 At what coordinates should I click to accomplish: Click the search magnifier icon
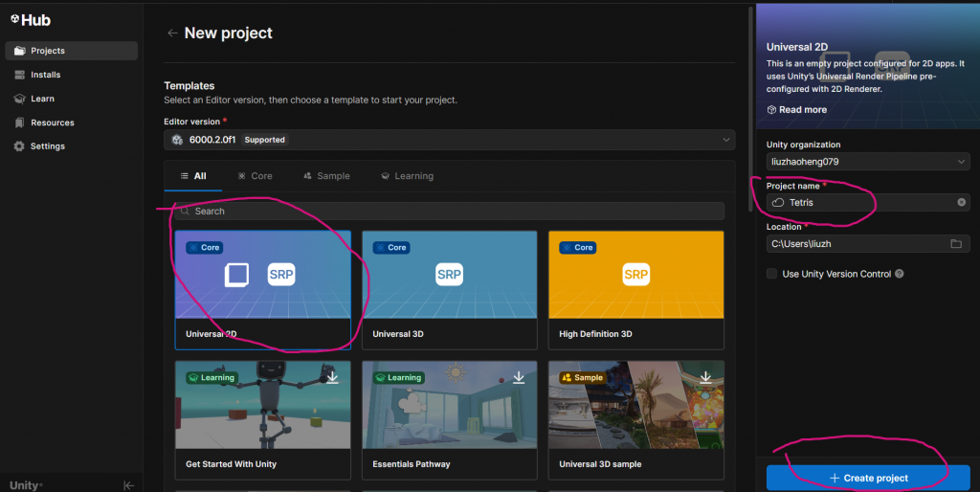click(185, 212)
